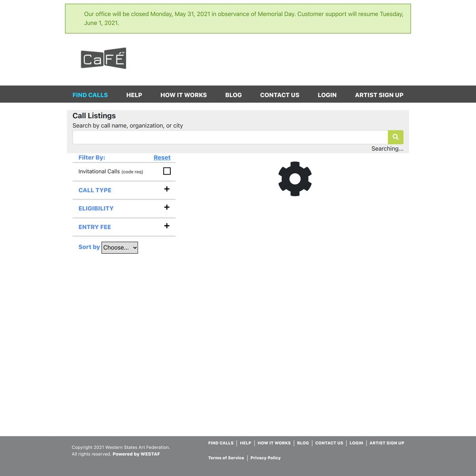This screenshot has height=476, width=476.
Task: Open the Privacy Policy link
Action: (265, 457)
